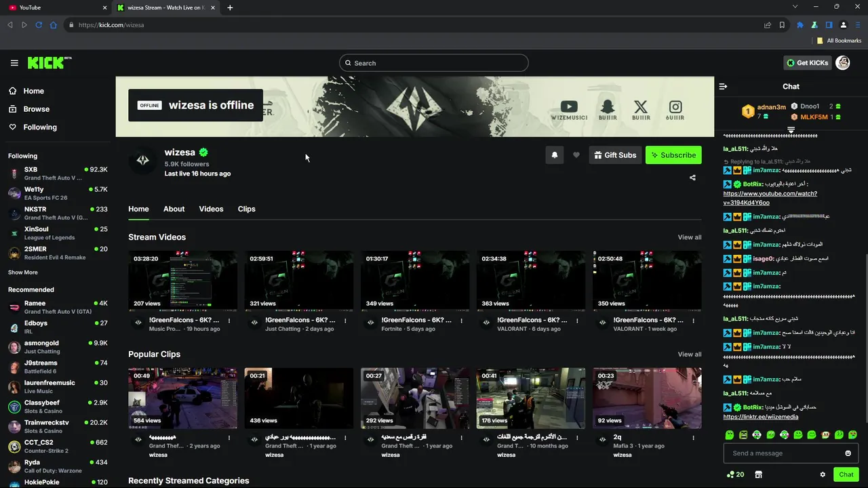Open the youtube.com link in chat

coord(770,198)
